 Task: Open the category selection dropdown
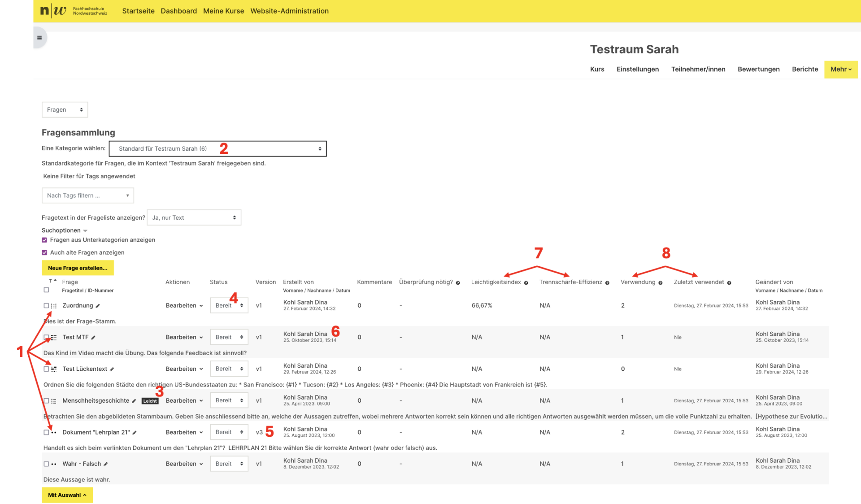click(217, 148)
